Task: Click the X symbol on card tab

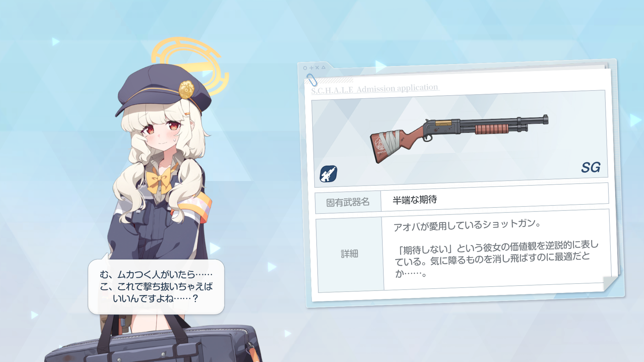Action: coord(317,67)
